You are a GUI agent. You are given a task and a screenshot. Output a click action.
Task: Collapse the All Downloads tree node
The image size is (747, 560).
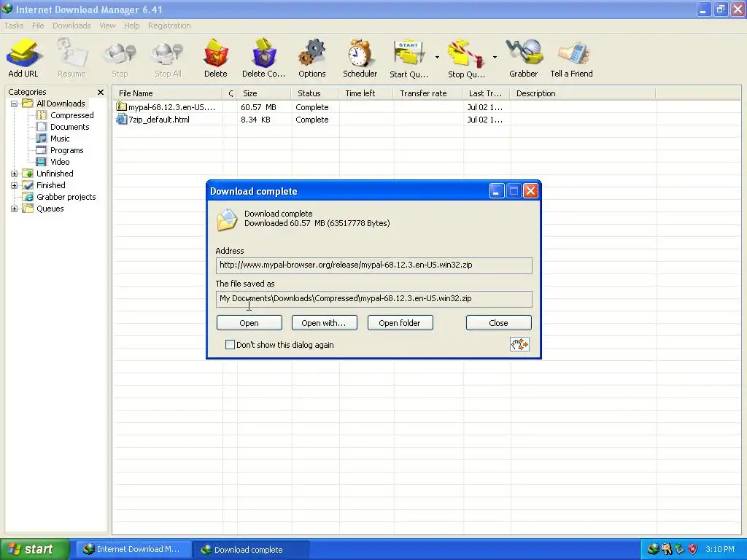tap(15, 104)
